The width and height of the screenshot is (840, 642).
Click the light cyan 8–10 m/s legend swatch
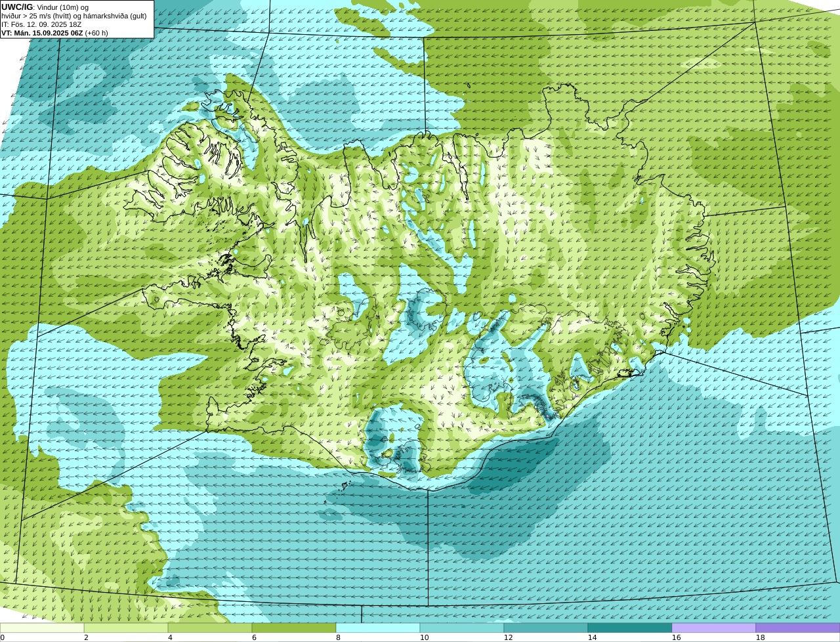tap(378, 628)
